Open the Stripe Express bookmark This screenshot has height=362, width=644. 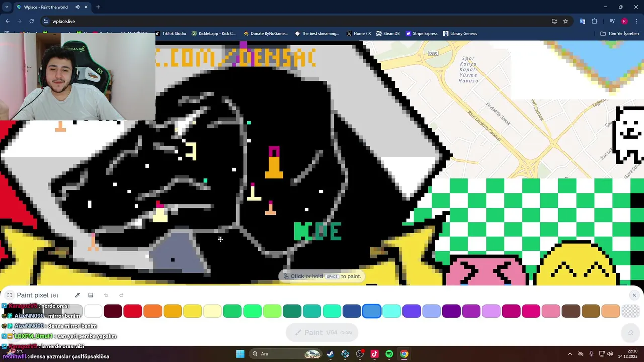point(421,34)
